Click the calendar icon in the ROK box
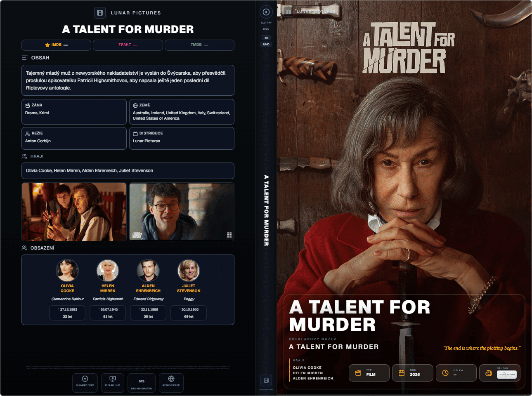The width and height of the screenshot is (532, 396). (402, 373)
